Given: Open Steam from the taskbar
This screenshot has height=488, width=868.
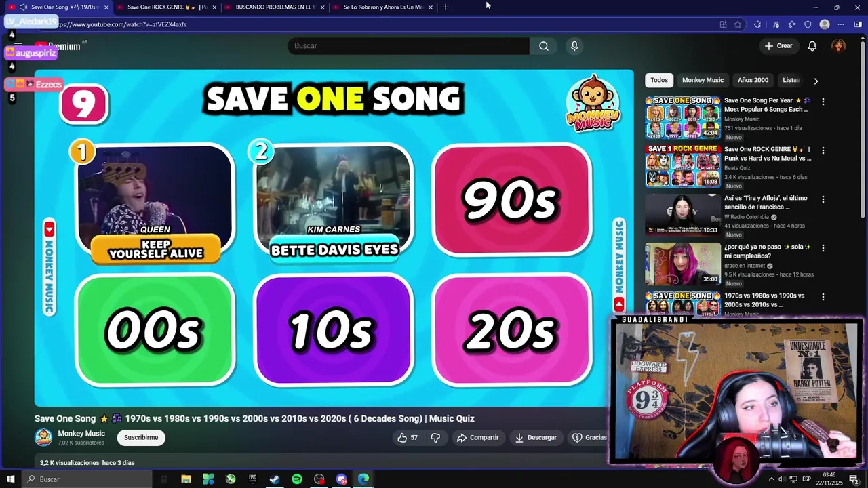Looking at the screenshot, I should [x=275, y=479].
